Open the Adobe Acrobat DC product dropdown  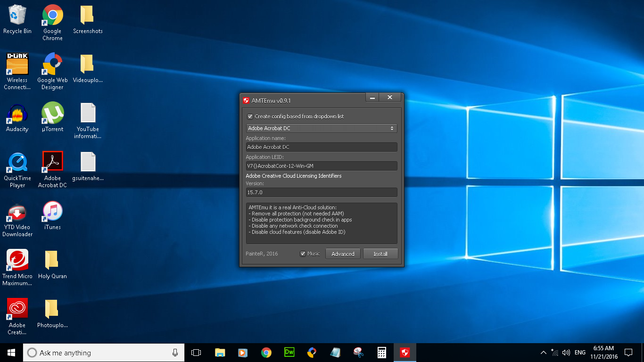point(322,128)
